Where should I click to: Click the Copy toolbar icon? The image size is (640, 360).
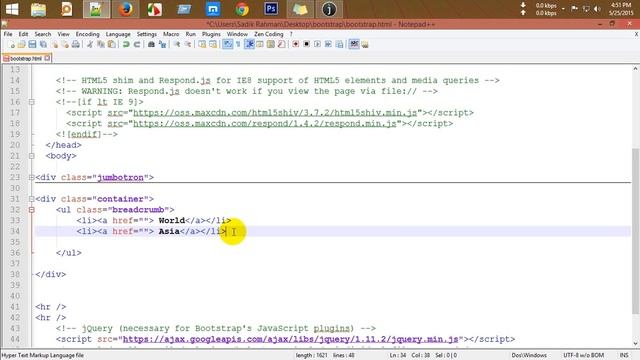click(x=101, y=44)
